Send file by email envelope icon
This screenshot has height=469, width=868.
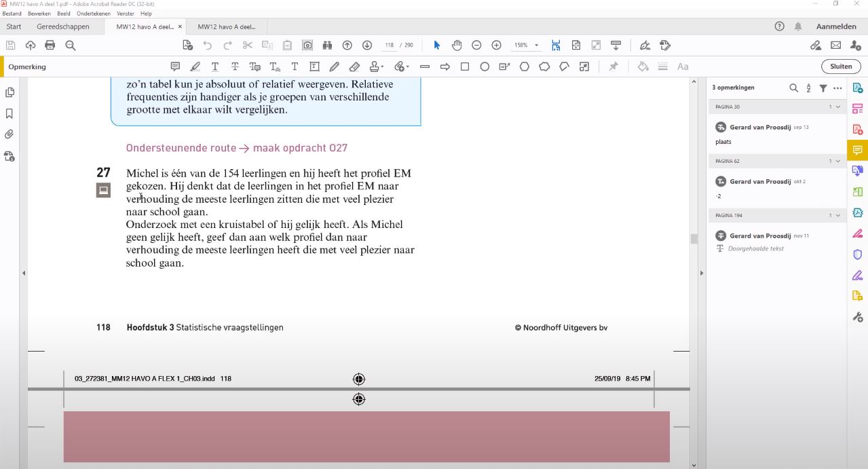(x=836, y=45)
